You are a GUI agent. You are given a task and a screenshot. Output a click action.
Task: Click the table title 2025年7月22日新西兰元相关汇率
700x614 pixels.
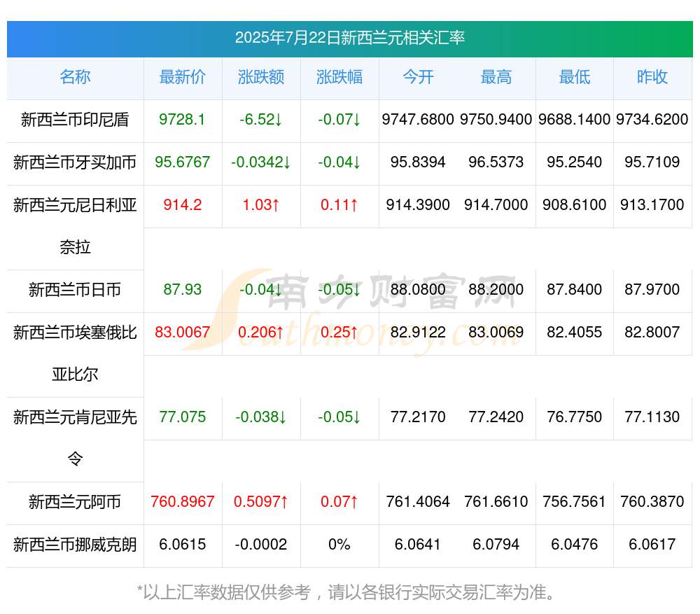tap(349, 38)
